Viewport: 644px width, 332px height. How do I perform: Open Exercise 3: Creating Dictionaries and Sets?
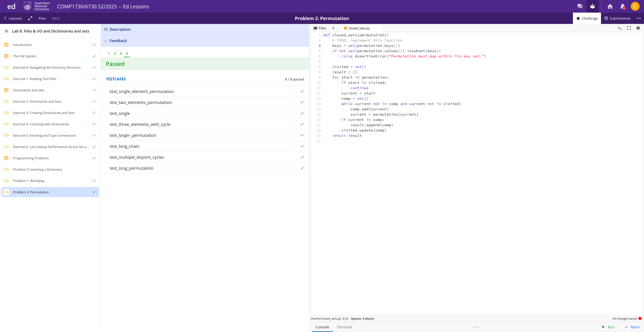(x=50, y=113)
